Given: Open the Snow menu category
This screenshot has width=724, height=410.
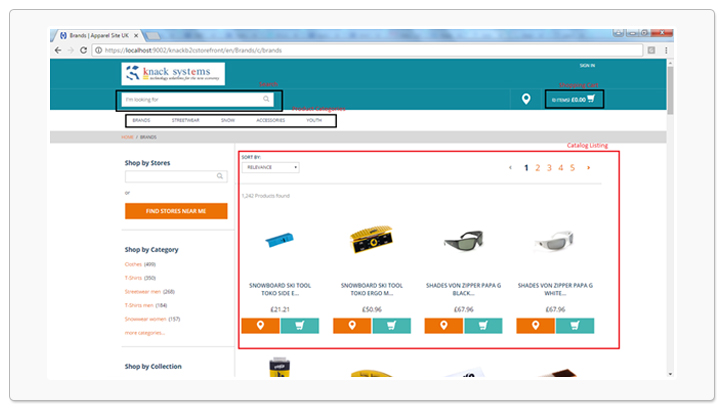Looking at the screenshot, I should [228, 120].
